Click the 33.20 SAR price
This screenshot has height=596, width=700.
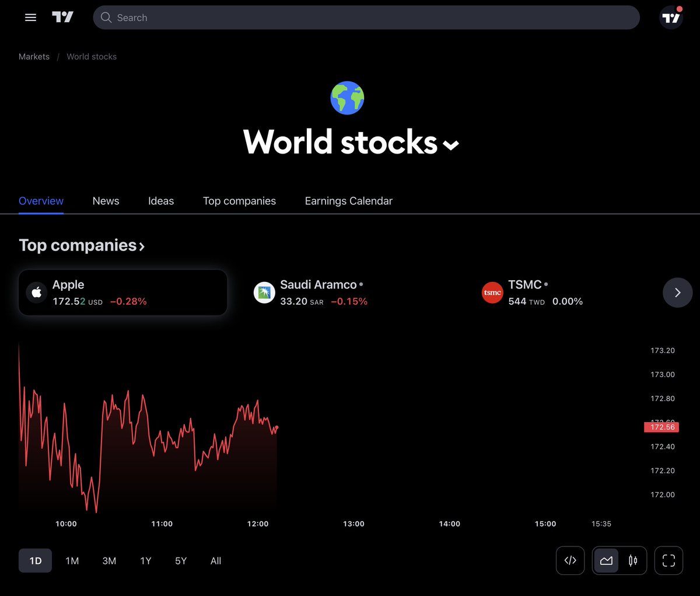[x=302, y=301]
